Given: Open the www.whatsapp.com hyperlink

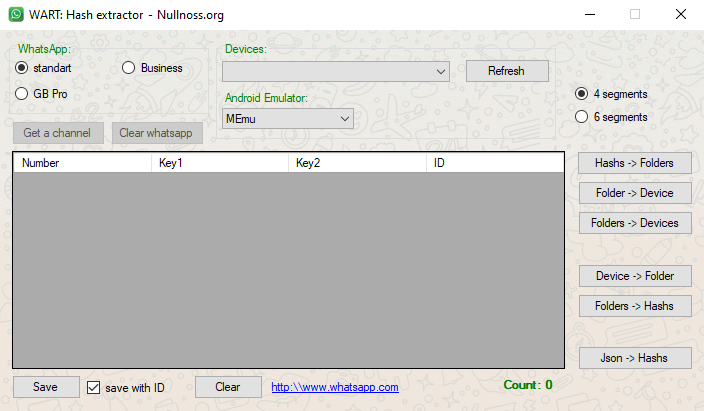Looking at the screenshot, I should pyautogui.click(x=335, y=387).
